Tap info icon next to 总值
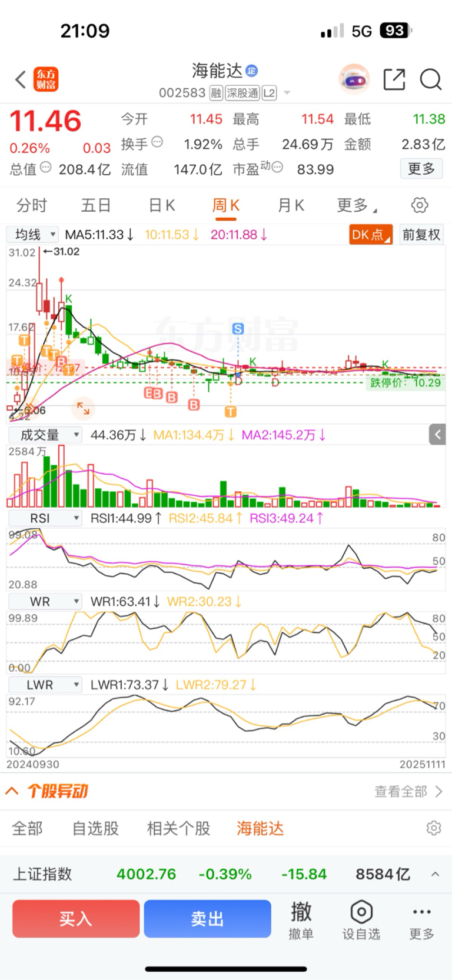Image resolution: width=452 pixels, height=980 pixels. [x=45, y=167]
